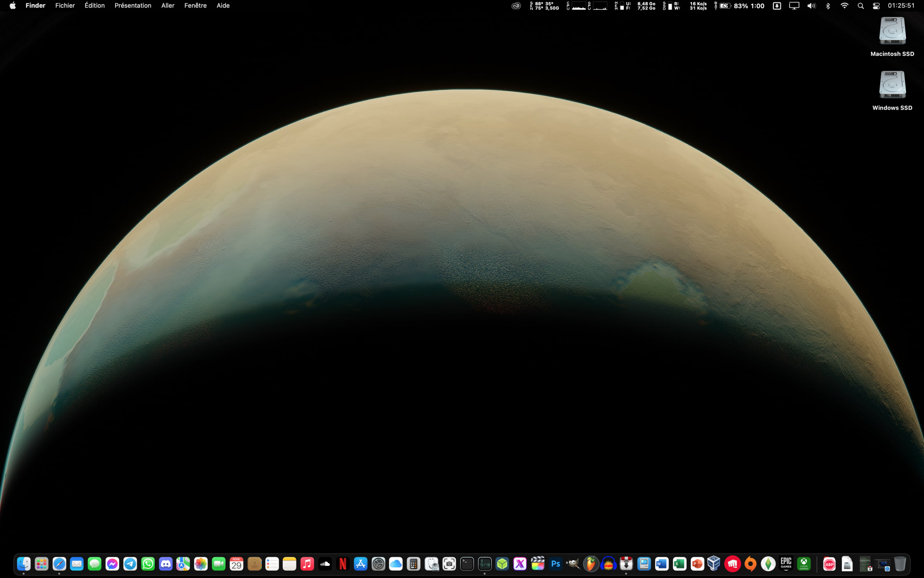Image resolution: width=924 pixels, height=578 pixels.
Task: Launch VirtualBox from the Dock
Action: [x=714, y=564]
